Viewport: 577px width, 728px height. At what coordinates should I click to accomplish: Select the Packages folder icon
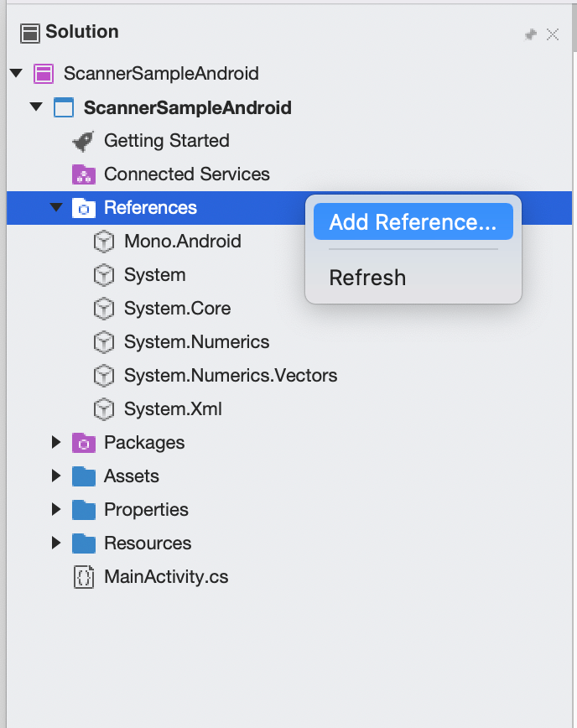pos(84,443)
